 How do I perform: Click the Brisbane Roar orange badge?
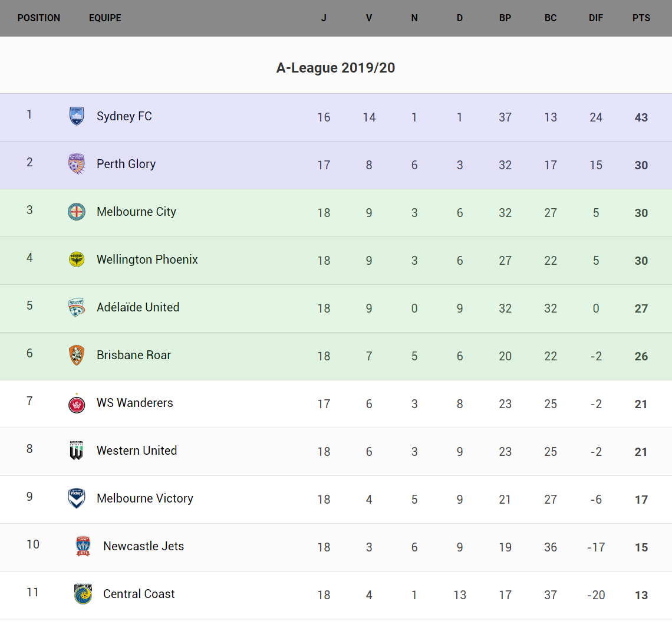click(x=77, y=355)
